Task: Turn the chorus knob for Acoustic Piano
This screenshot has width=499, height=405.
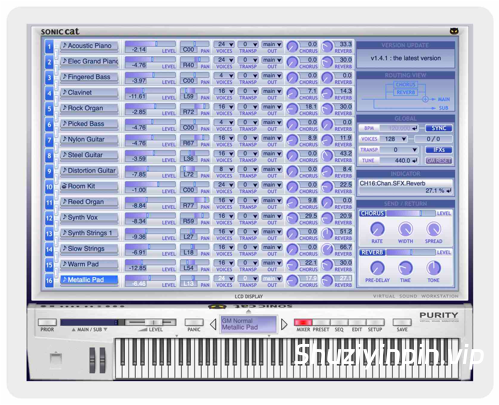Action: tap(292, 46)
